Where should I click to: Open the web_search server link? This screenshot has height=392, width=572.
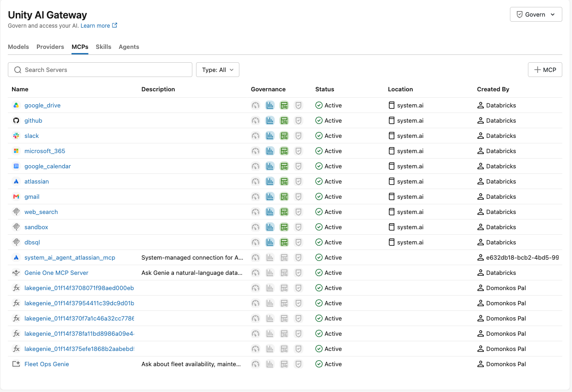click(41, 212)
